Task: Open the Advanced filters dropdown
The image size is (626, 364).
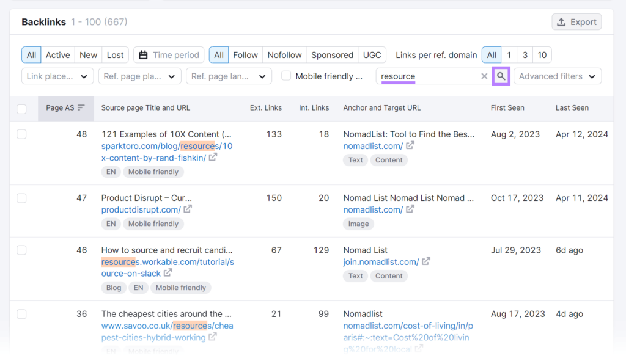Action: click(558, 76)
